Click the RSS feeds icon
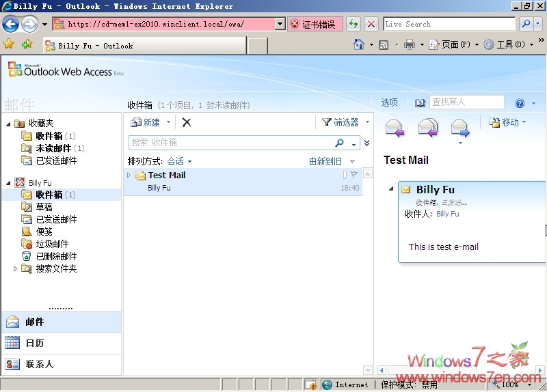 pyautogui.click(x=384, y=45)
